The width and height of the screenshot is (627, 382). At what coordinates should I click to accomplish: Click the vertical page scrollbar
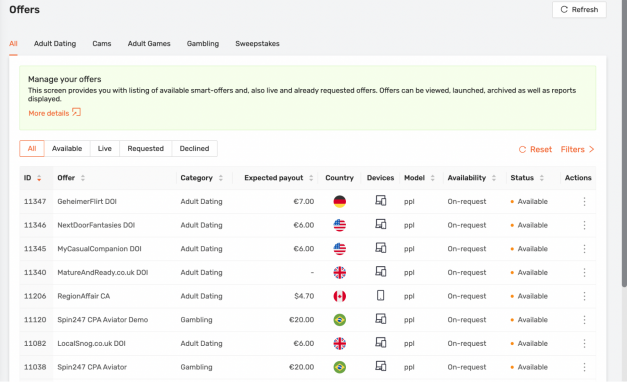(x=624, y=144)
